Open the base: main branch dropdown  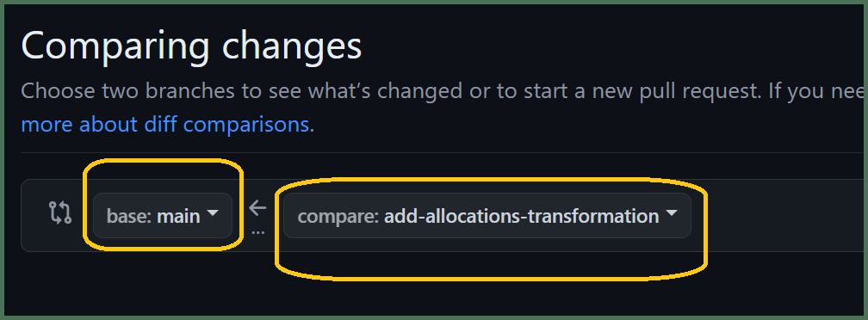point(163,216)
